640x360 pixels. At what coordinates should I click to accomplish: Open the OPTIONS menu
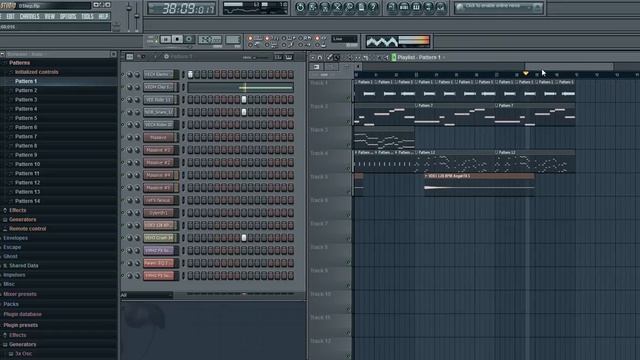pos(68,17)
